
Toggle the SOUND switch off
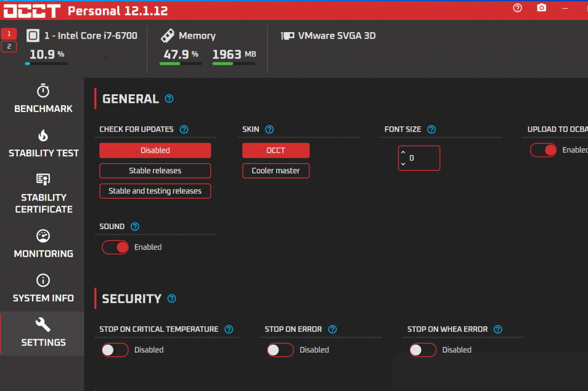tap(115, 247)
